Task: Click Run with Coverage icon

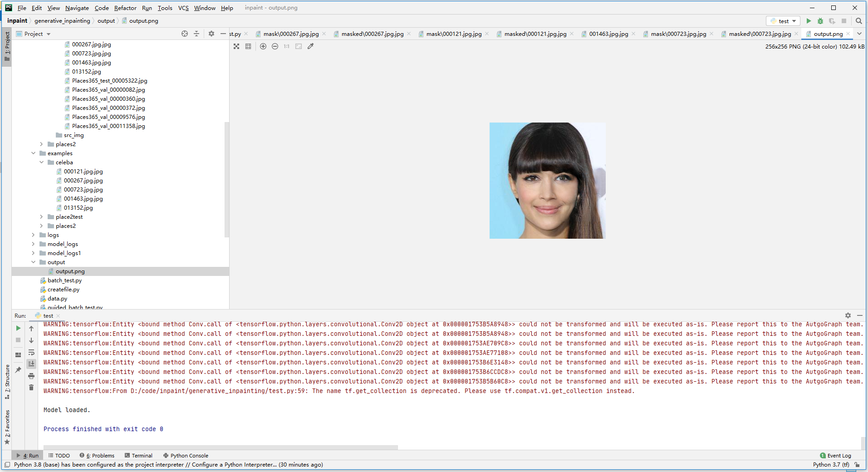Action: (832, 21)
